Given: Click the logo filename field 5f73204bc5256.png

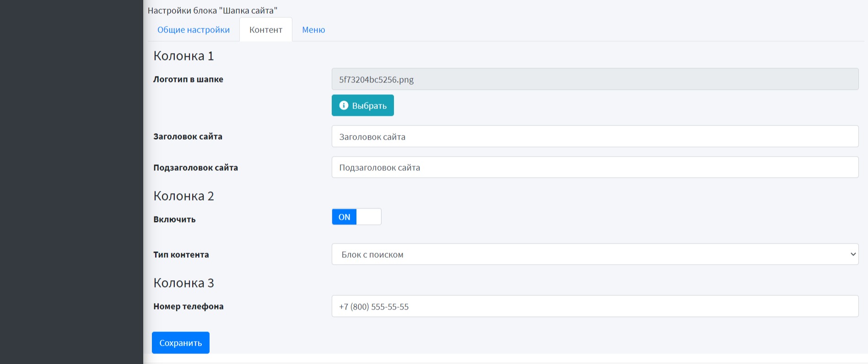Looking at the screenshot, I should click(595, 79).
